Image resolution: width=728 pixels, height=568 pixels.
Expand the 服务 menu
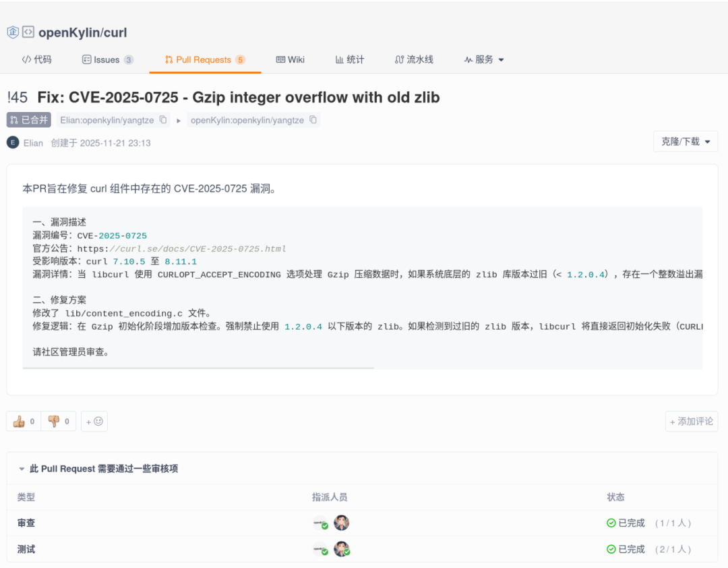[484, 59]
